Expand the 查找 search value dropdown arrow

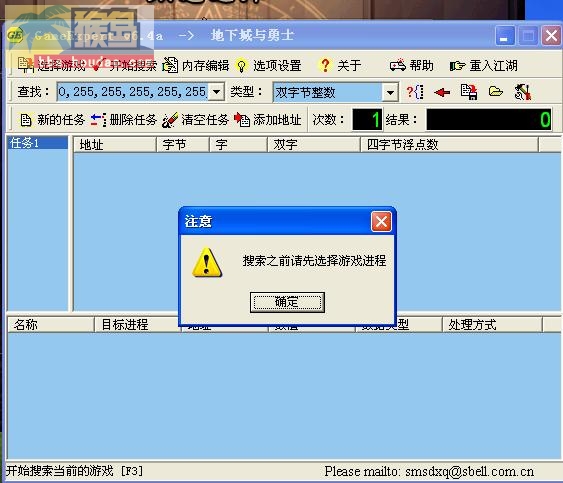pos(216,92)
